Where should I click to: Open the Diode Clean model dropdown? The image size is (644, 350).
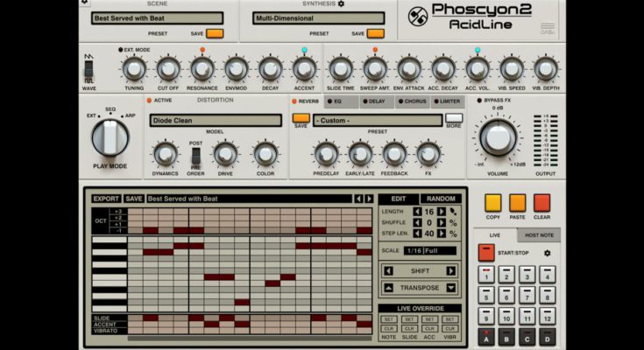pyautogui.click(x=215, y=121)
